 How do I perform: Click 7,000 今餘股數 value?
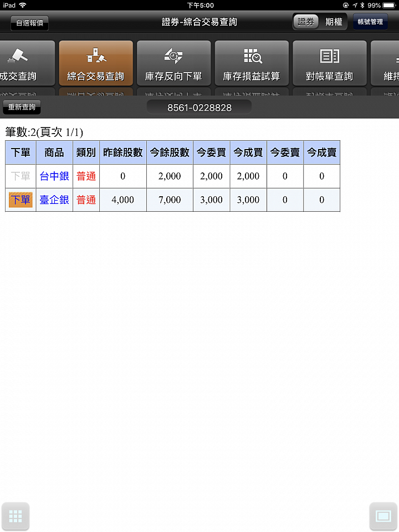[170, 200]
